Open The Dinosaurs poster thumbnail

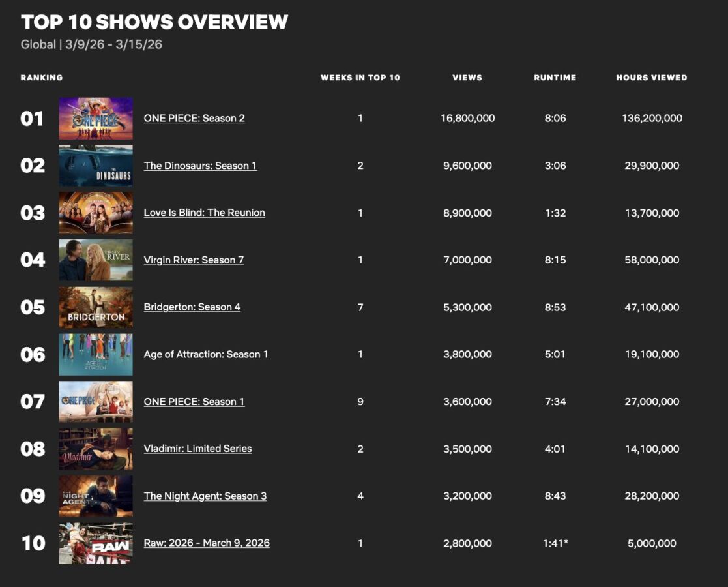[x=96, y=166]
